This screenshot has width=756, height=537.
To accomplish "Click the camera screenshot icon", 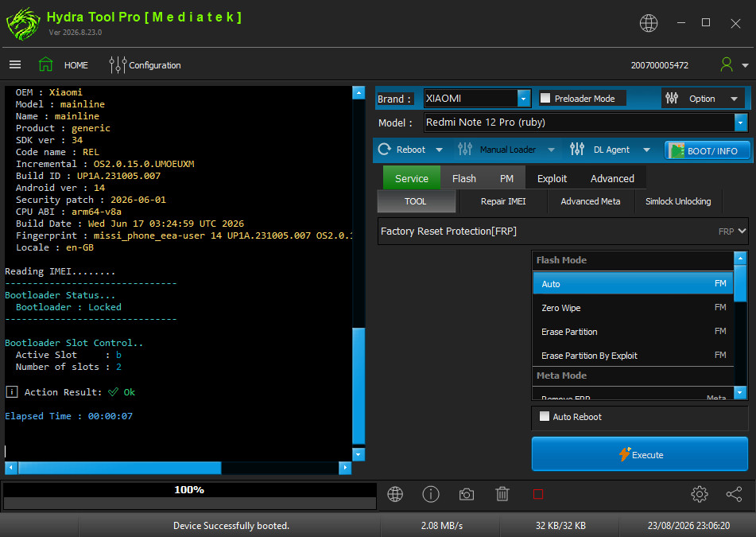I will click(466, 495).
